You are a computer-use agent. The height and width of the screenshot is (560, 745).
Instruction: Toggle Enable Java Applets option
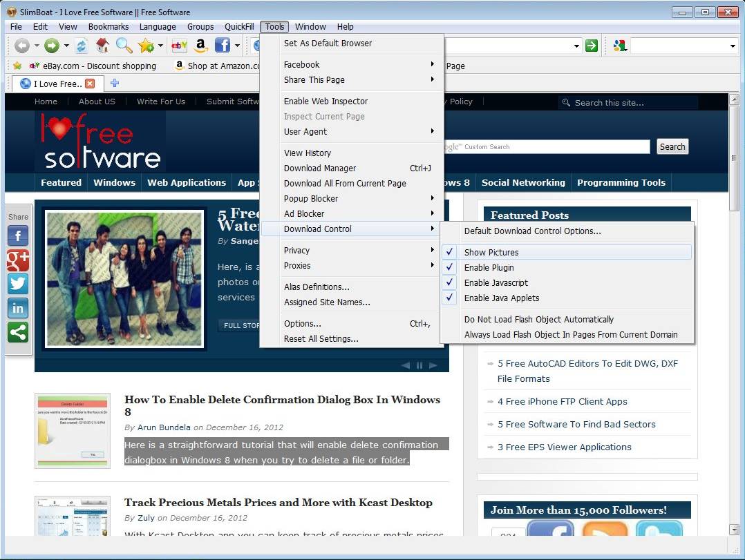pos(566,298)
